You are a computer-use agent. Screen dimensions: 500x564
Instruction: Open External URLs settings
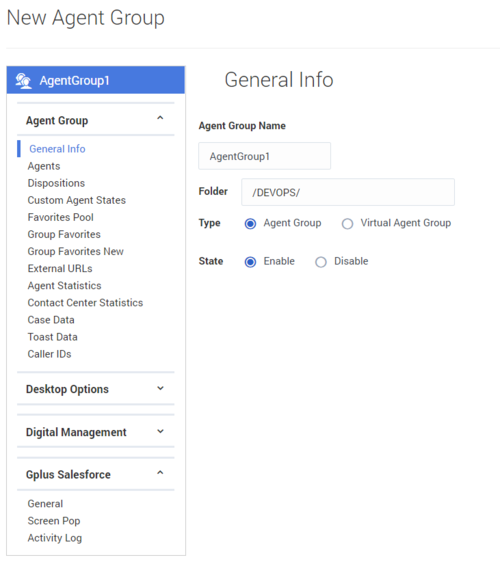(60, 269)
